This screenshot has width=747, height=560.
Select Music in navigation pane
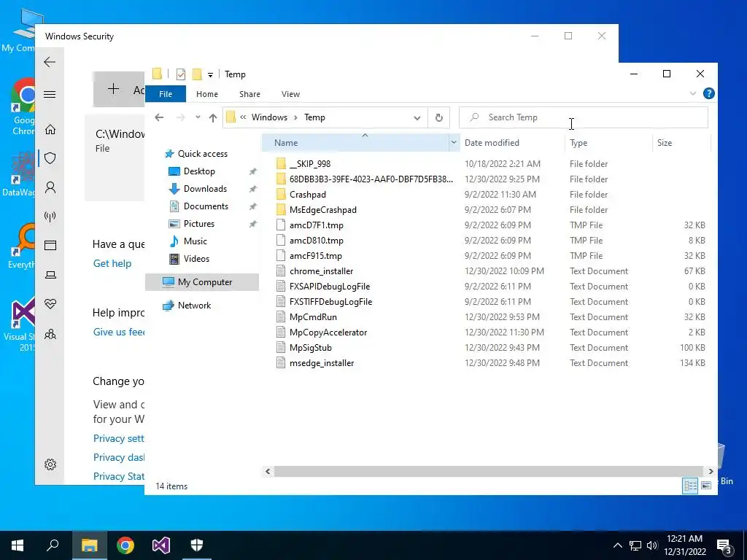coord(195,241)
